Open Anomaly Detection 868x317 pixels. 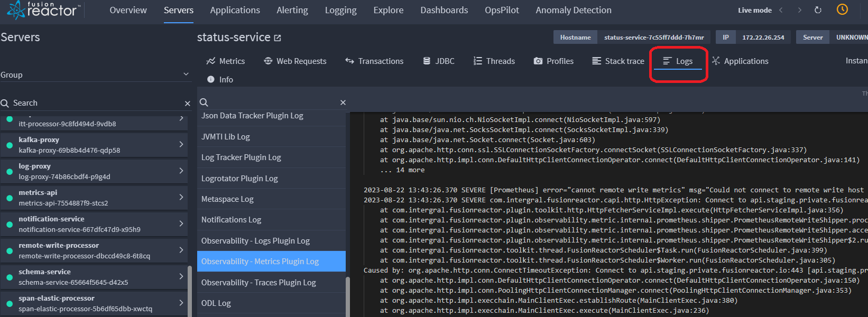click(x=574, y=10)
